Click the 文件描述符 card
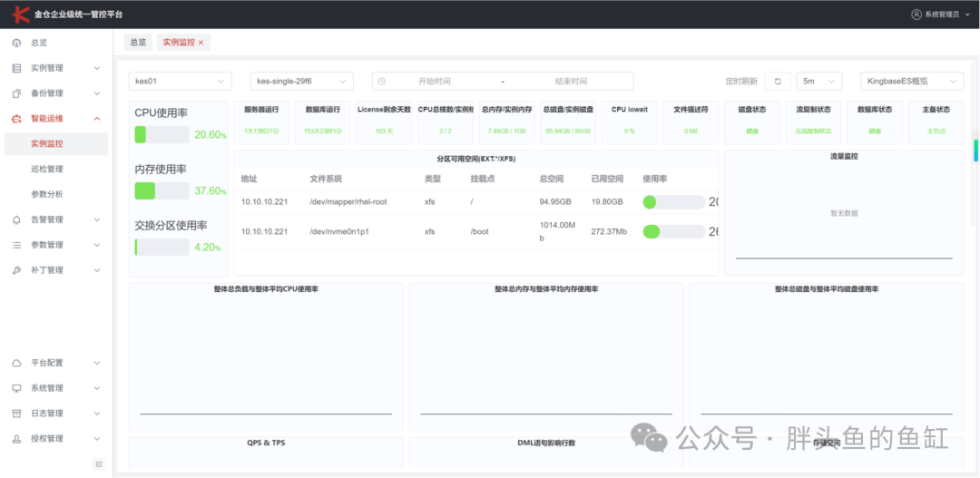980x478 pixels. pos(690,122)
